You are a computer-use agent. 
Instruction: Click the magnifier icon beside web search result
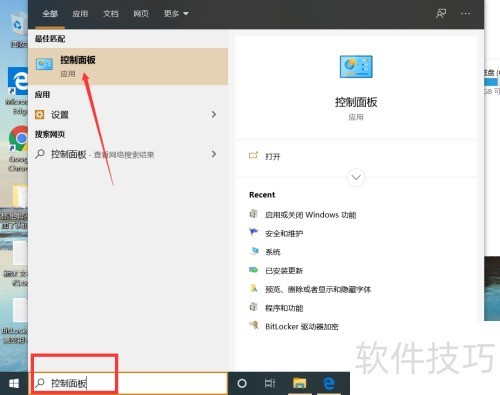pyautogui.click(x=40, y=154)
